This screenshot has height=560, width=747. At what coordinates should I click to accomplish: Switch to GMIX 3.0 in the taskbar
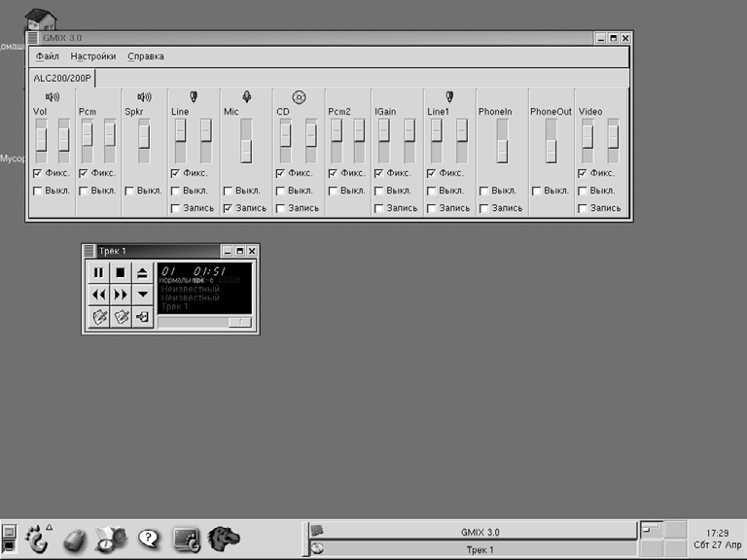(479, 532)
